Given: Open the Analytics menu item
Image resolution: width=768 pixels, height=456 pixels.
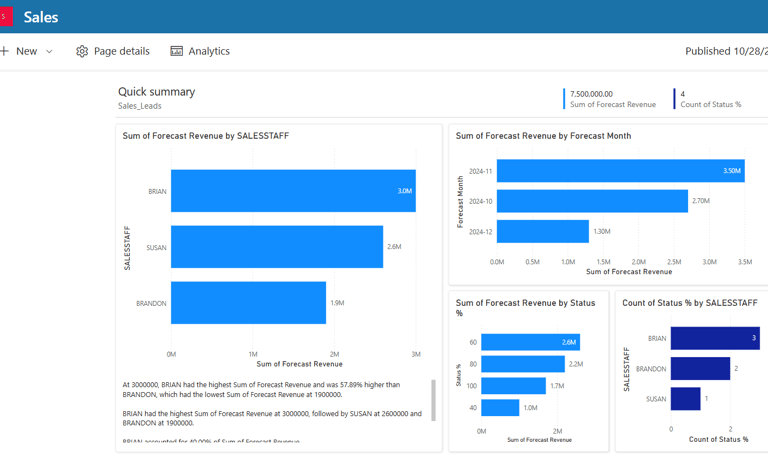Looking at the screenshot, I should point(200,51).
